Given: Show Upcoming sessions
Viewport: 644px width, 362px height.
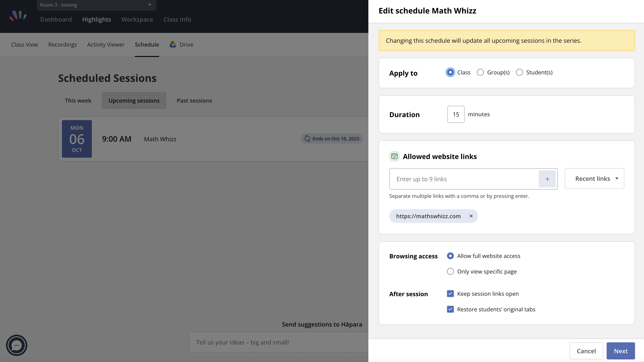Looking at the screenshot, I should pyautogui.click(x=134, y=100).
